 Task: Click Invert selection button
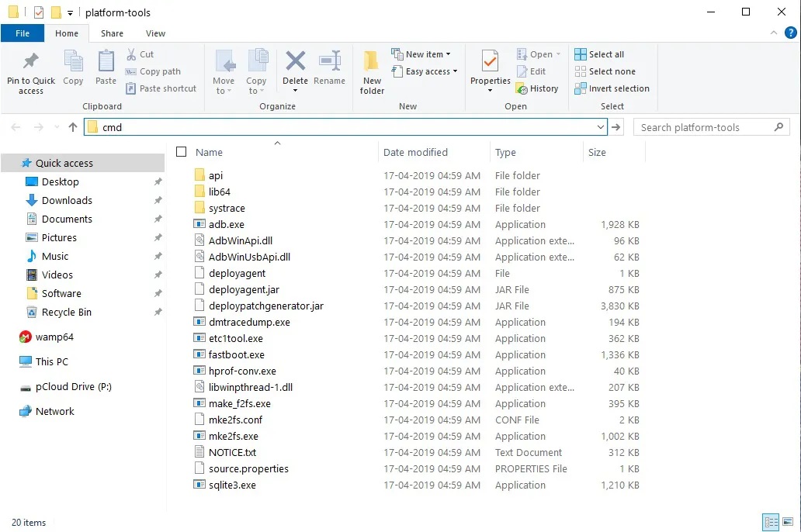point(612,88)
